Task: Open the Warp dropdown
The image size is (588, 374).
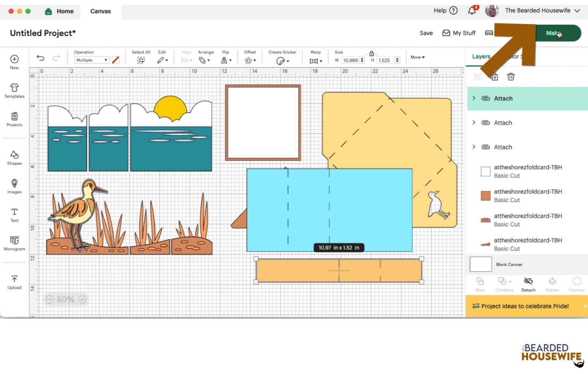Action: 316,61
